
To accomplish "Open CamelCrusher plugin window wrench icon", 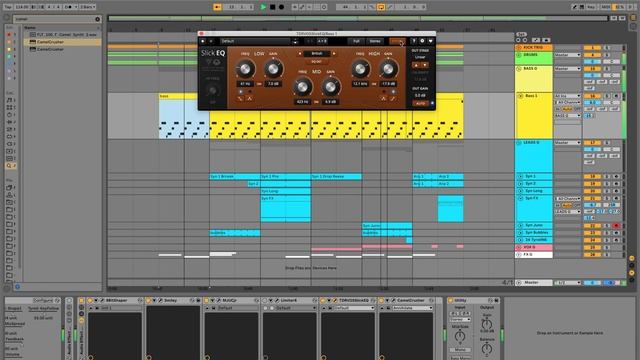I will coord(393,300).
